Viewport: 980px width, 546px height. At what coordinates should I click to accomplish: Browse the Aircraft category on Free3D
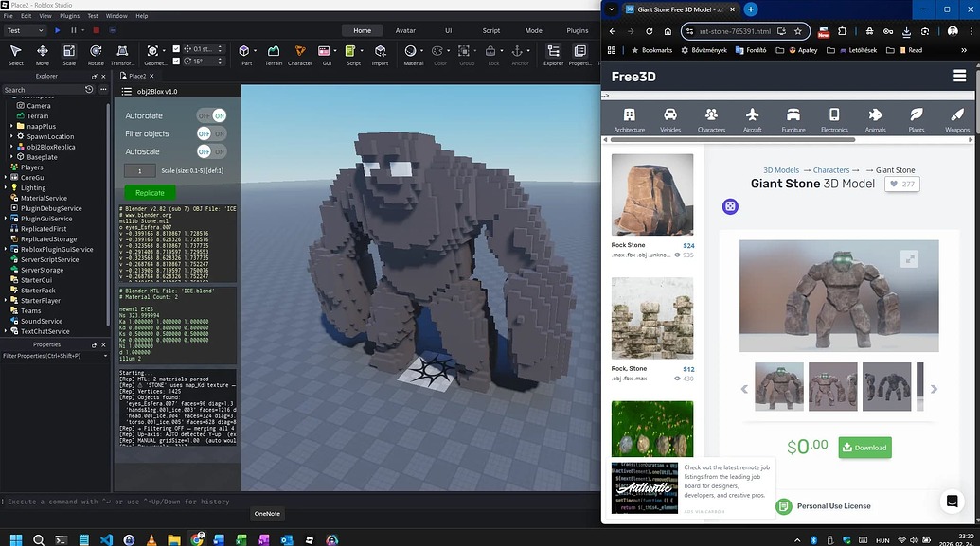pos(752,120)
